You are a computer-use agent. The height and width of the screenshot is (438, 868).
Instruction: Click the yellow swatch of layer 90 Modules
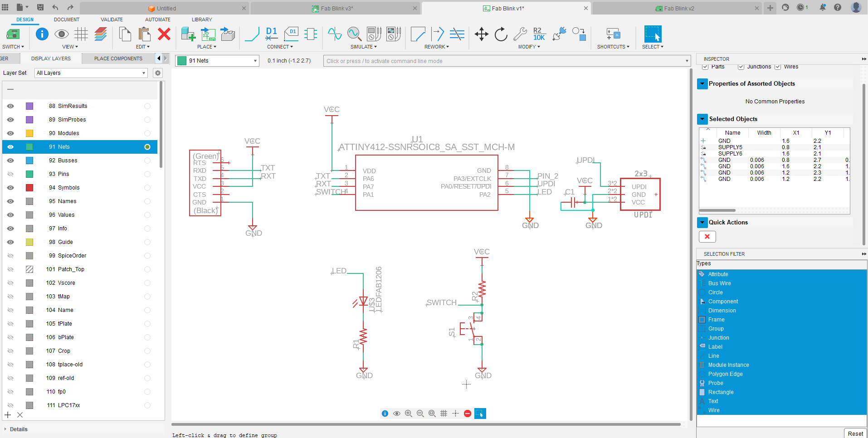click(x=29, y=133)
